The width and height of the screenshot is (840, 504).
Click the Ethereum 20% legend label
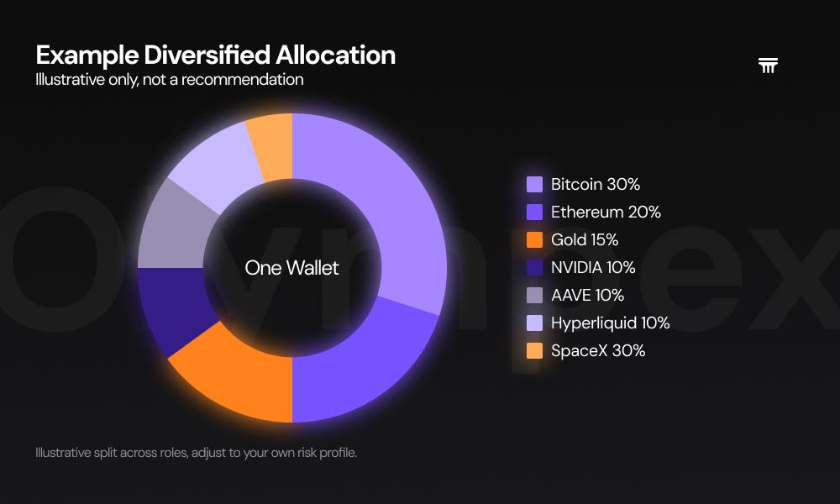click(x=606, y=212)
